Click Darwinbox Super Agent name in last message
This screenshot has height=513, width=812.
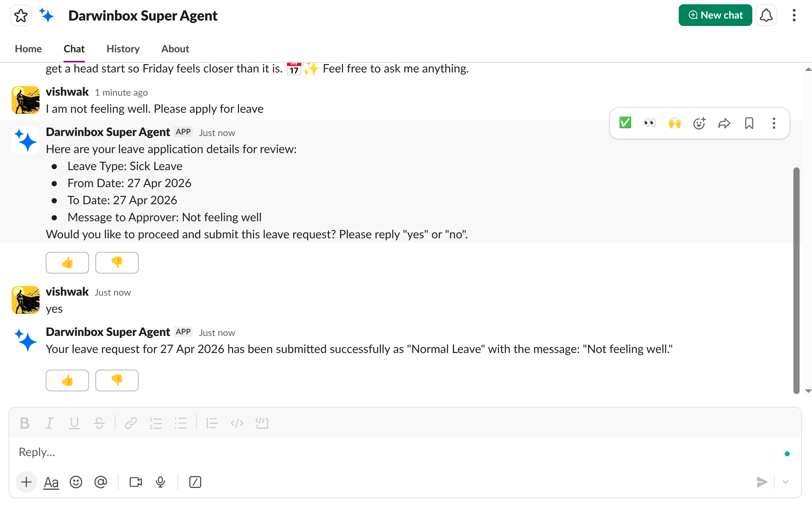pos(108,332)
